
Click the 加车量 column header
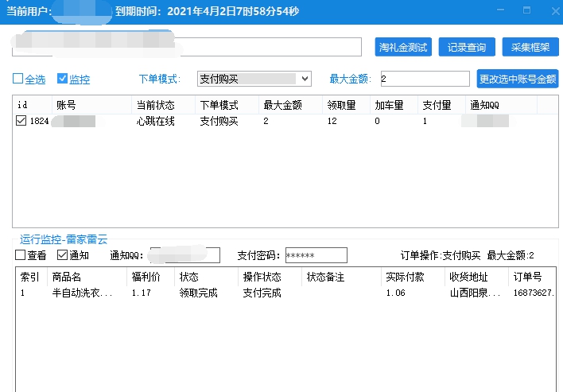394,105
